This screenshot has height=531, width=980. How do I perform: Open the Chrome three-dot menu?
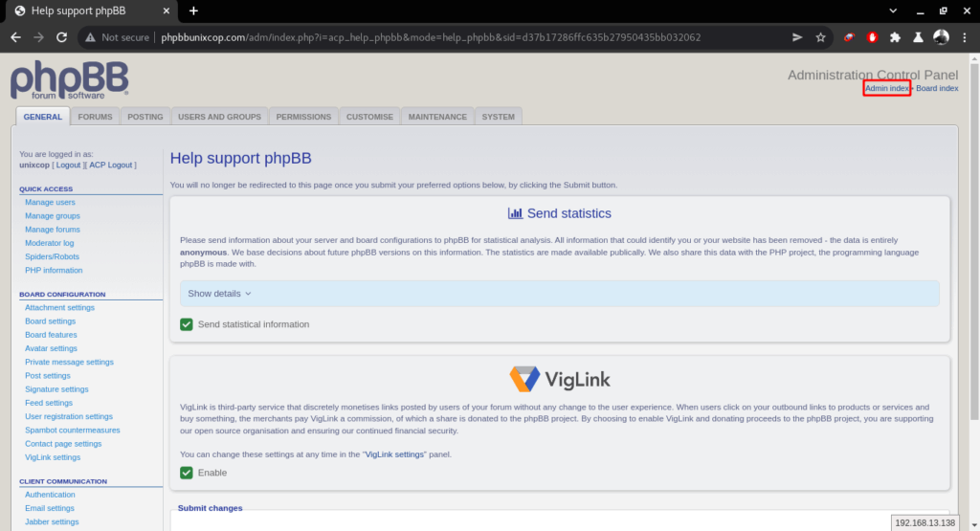click(965, 37)
